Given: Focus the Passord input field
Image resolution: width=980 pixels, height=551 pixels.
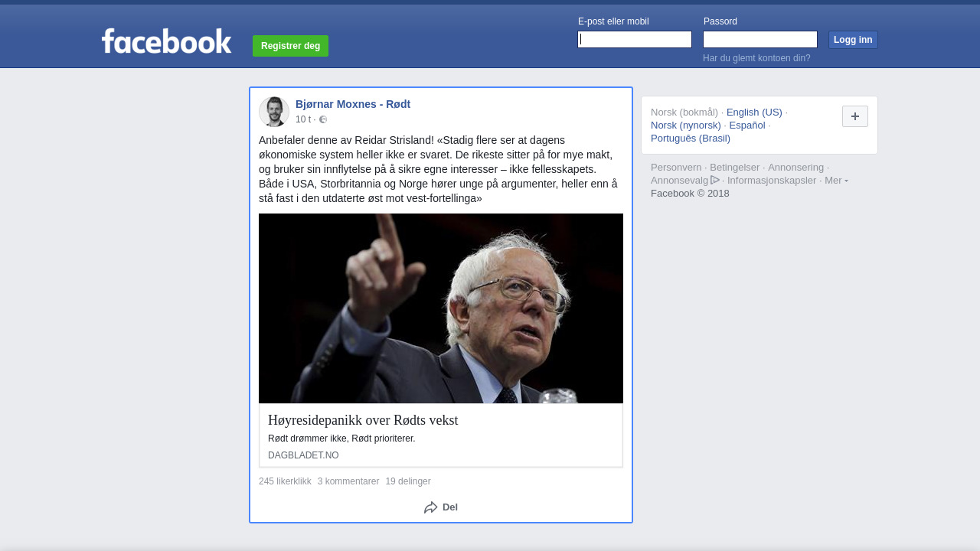Looking at the screenshot, I should [760, 39].
